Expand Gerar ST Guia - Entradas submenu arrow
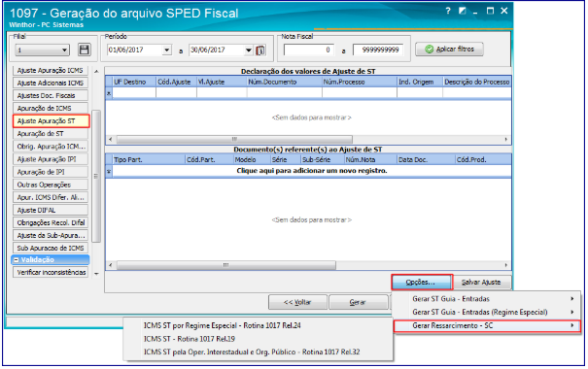588x369 pixels. coord(572,299)
